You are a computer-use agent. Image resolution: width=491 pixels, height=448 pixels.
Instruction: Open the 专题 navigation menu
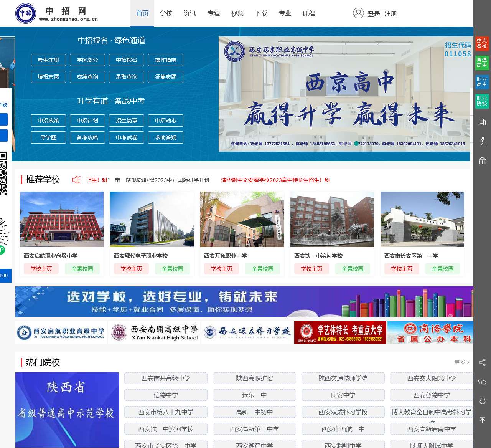pyautogui.click(x=214, y=13)
